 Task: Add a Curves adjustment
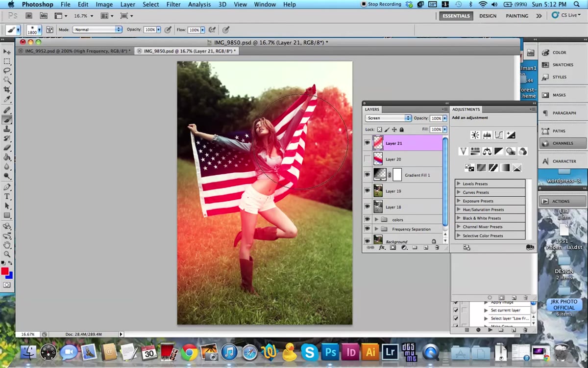499,135
